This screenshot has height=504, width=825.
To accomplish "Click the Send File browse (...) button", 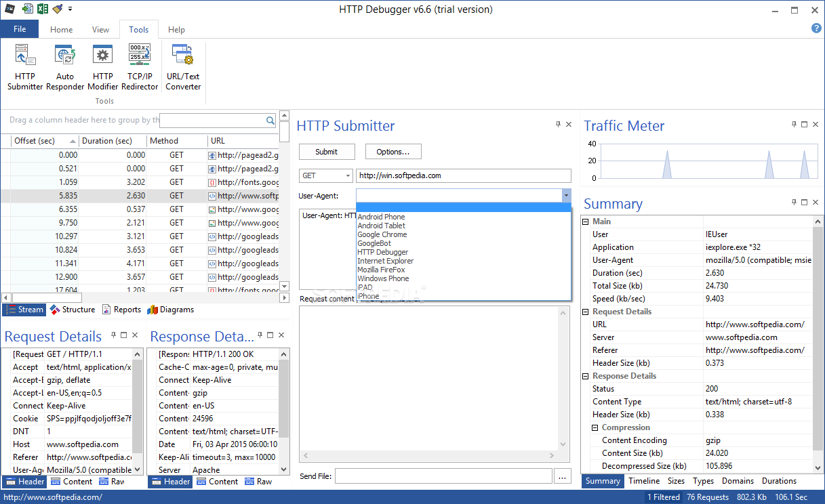I will point(562,476).
